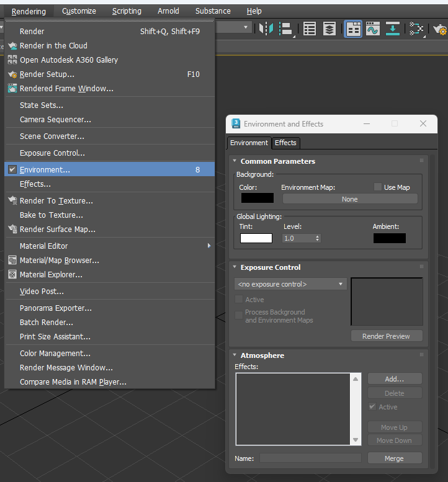Open the toolbar dropdown arrow beside Mirror icon
The width and height of the screenshot is (448, 482).
246,27
